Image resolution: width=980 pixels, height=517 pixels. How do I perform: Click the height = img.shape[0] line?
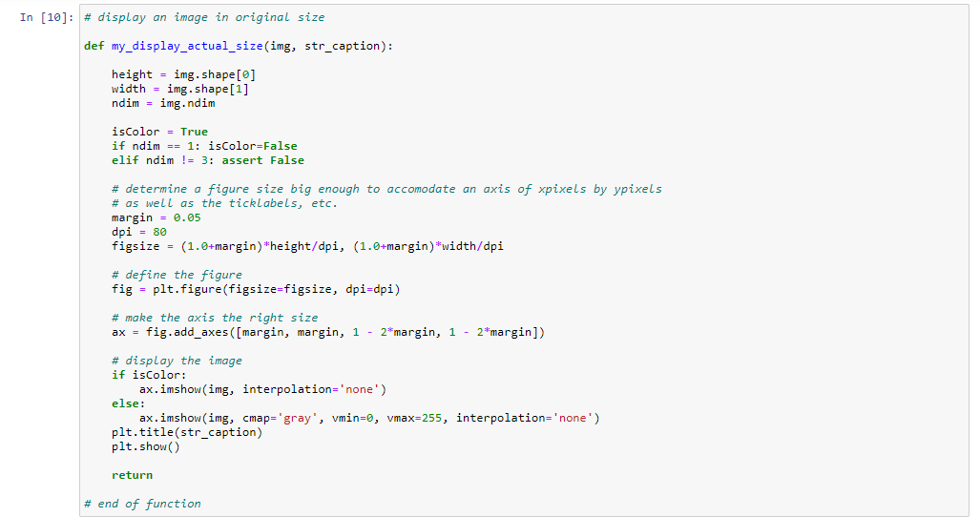[x=184, y=75]
